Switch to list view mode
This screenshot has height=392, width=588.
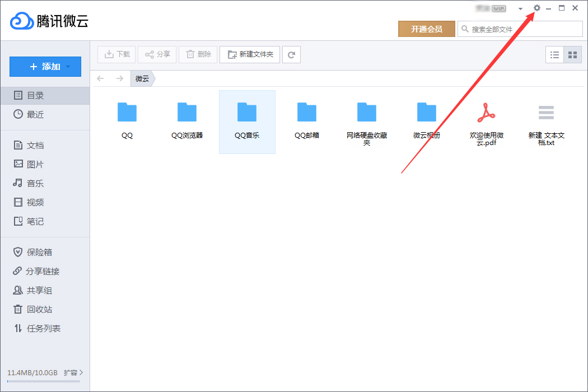(555, 54)
